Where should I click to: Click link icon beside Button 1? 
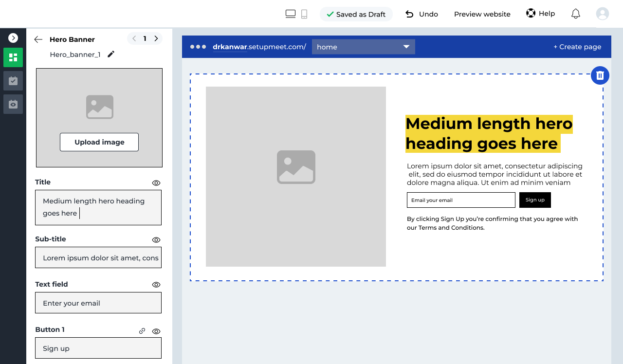tap(142, 331)
